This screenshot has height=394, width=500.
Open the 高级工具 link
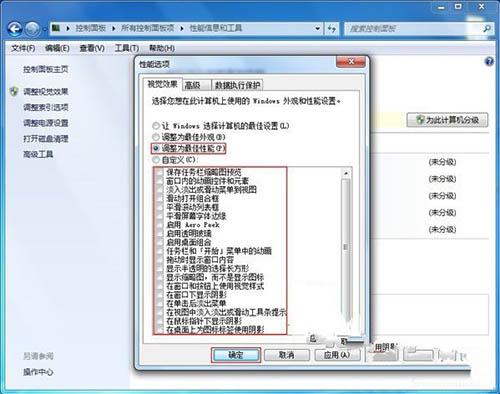coord(38,154)
